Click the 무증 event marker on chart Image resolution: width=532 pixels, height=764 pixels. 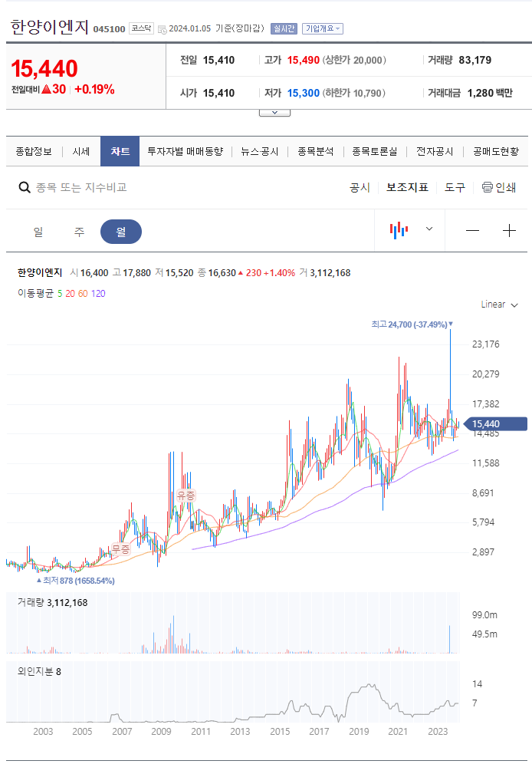click(120, 549)
